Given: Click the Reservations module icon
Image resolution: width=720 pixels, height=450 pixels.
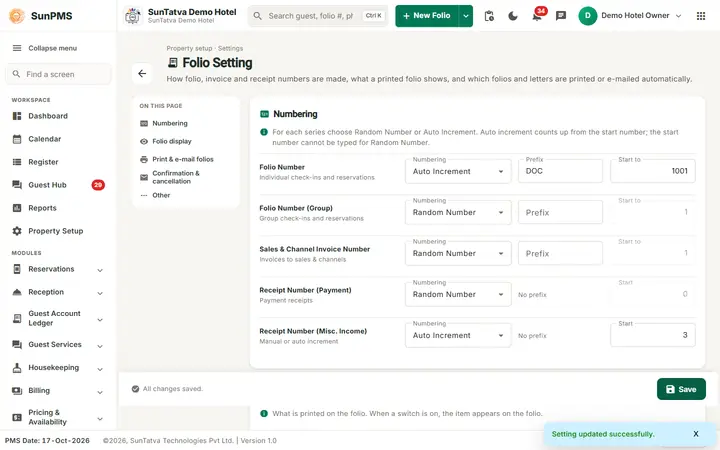Looking at the screenshot, I should click(17, 269).
